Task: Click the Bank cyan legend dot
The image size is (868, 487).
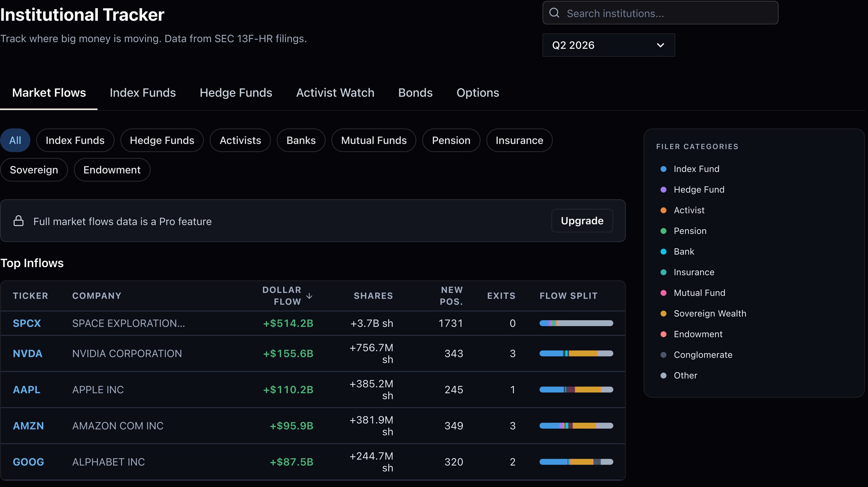Action: pos(663,252)
